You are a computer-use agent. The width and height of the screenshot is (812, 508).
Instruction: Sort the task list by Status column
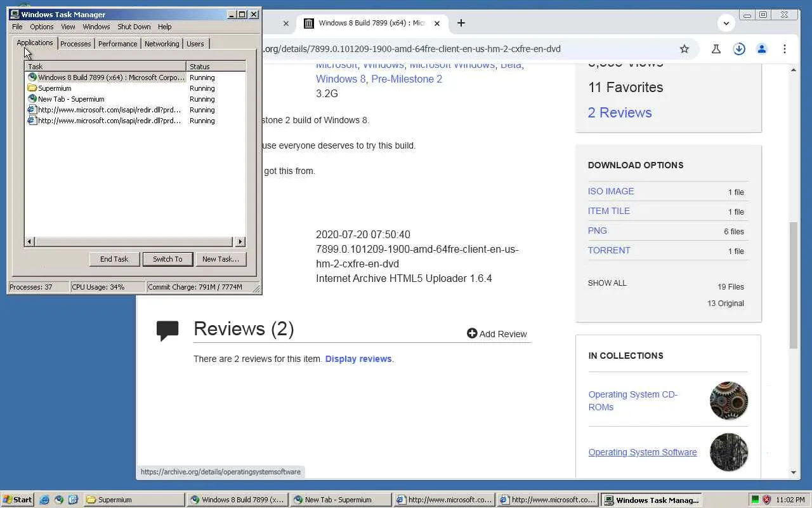click(216, 66)
